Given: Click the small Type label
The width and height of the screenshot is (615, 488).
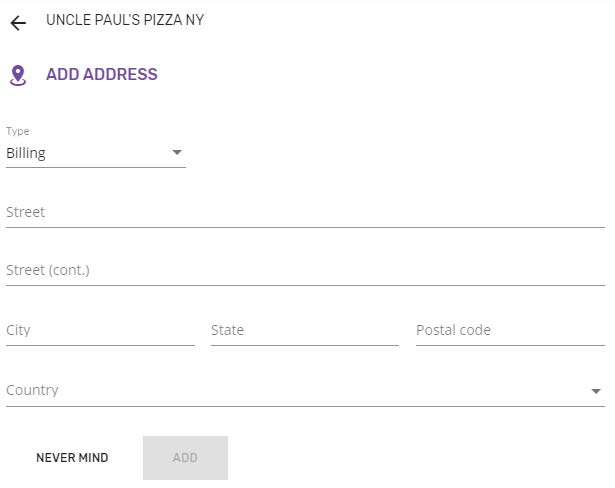Looking at the screenshot, I should [x=18, y=131].
